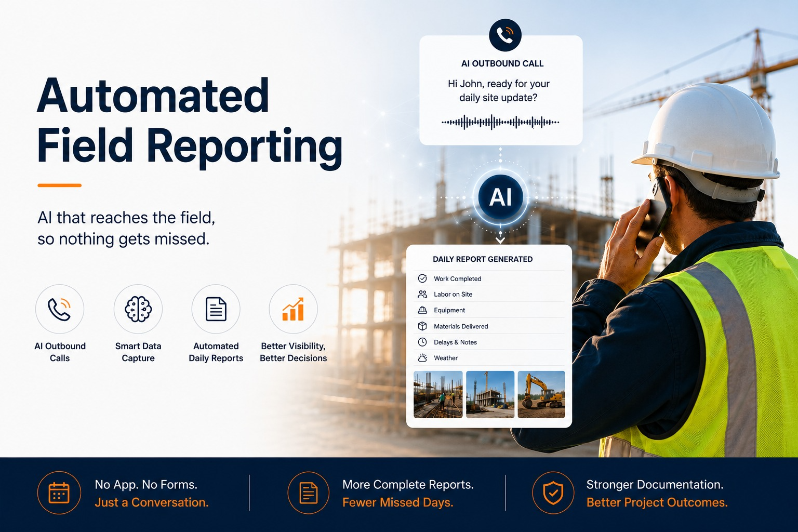The width and height of the screenshot is (798, 532).
Task: Click the 'Smart Data Capture' feature label
Action: [x=138, y=352]
